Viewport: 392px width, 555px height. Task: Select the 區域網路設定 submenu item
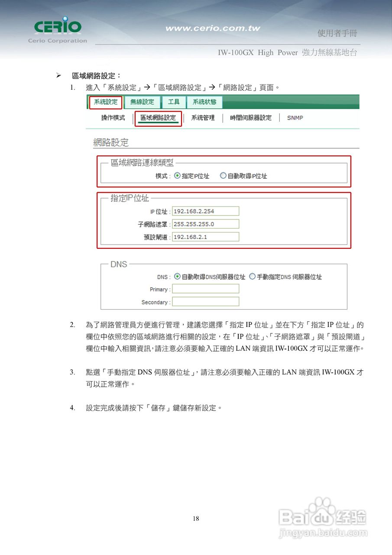pos(158,118)
